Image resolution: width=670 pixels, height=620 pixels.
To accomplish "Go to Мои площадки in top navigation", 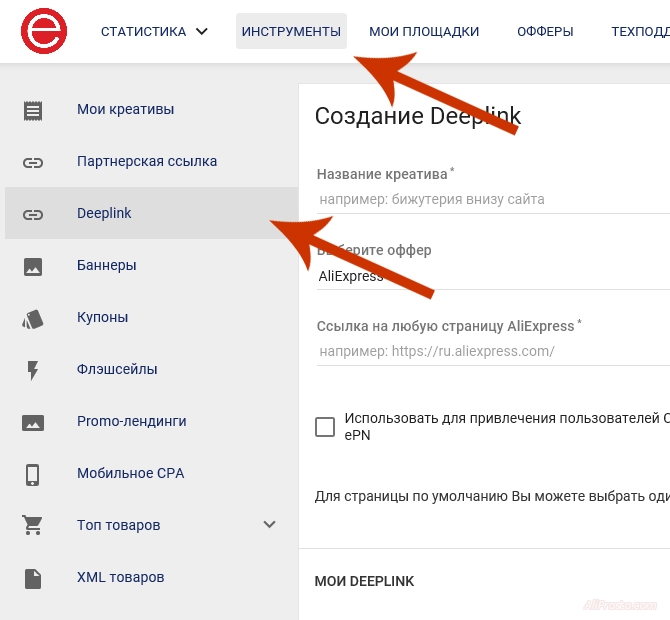I will point(424,31).
